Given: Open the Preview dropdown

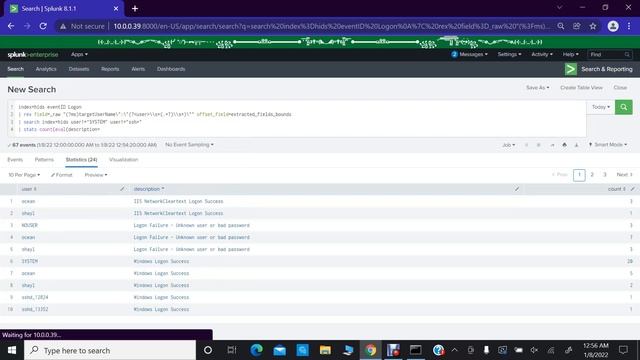Looking at the screenshot, I should click(x=96, y=175).
